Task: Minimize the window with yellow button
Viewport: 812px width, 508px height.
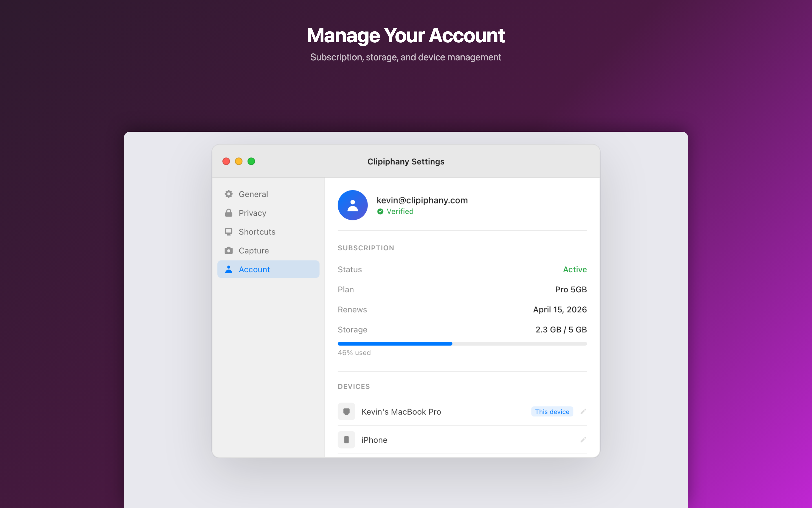Action: [x=239, y=161]
